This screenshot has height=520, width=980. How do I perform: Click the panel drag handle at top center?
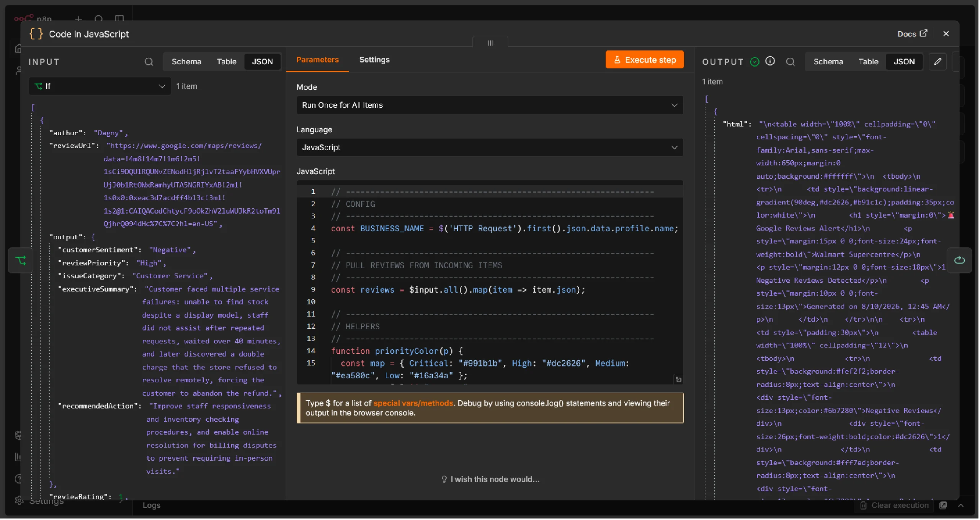(x=491, y=43)
